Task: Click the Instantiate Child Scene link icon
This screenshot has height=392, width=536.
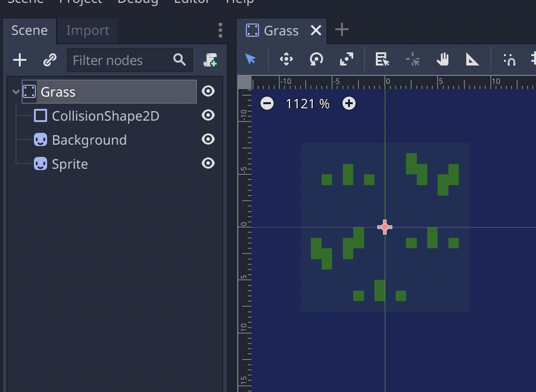Action: tap(49, 60)
